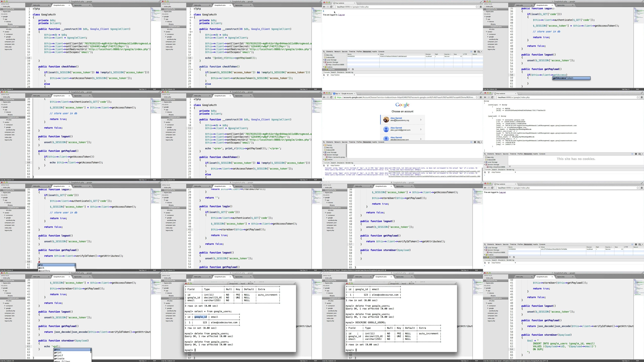The width and height of the screenshot is (644, 362).
Task: Select 'pack' in the autocomplete list below 'php'
Action: click(x=57, y=268)
